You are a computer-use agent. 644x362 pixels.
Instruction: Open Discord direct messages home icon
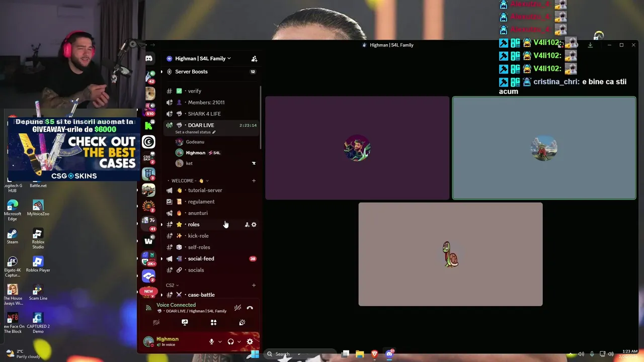click(149, 59)
